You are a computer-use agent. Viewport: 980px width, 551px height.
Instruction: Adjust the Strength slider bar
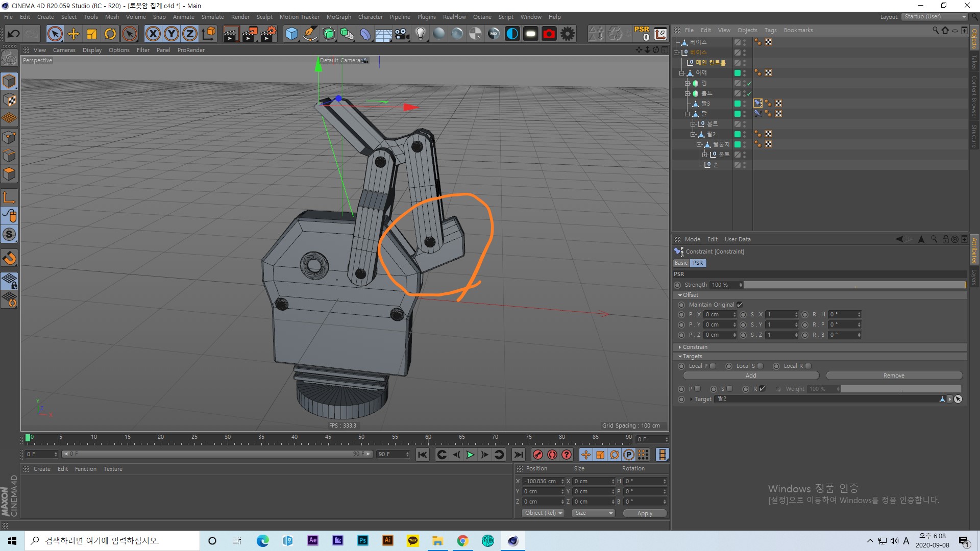click(854, 285)
